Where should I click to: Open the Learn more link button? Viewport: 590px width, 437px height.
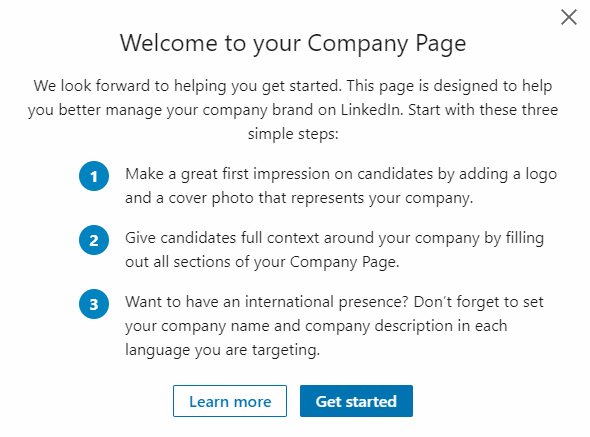tap(230, 401)
